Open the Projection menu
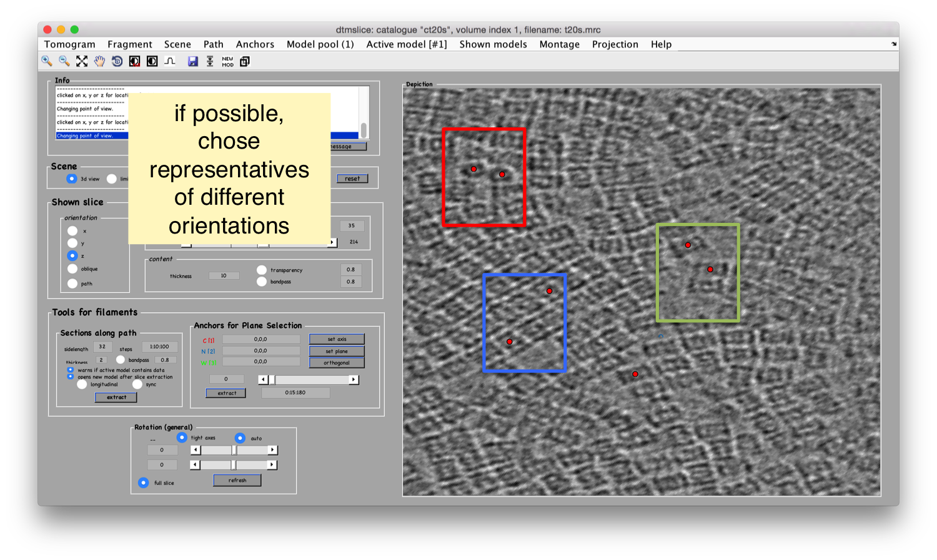This screenshot has width=937, height=560. tap(615, 44)
